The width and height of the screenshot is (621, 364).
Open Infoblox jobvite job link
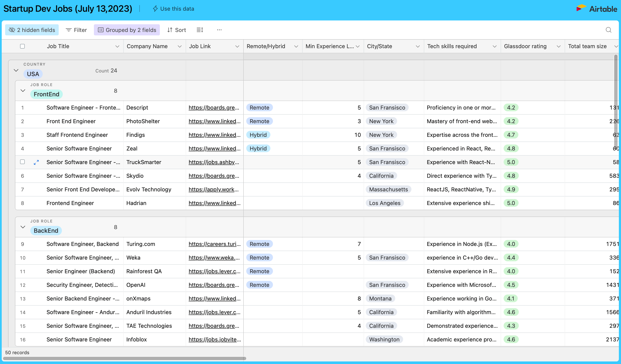215,339
